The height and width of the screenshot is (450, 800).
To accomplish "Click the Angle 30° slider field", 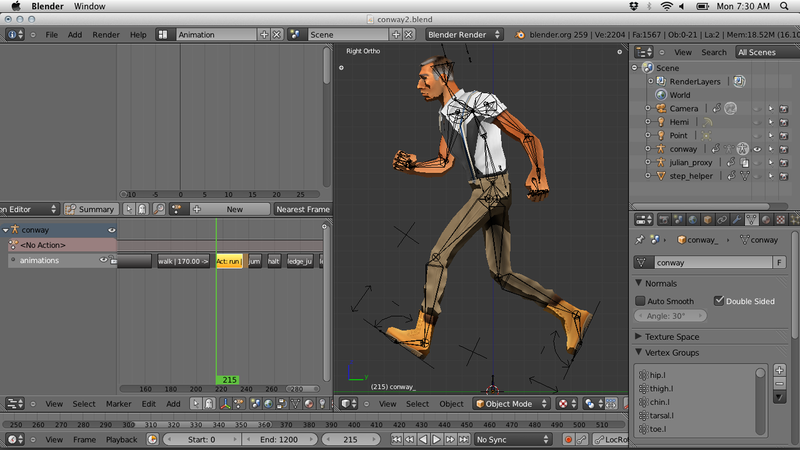I will click(x=670, y=316).
